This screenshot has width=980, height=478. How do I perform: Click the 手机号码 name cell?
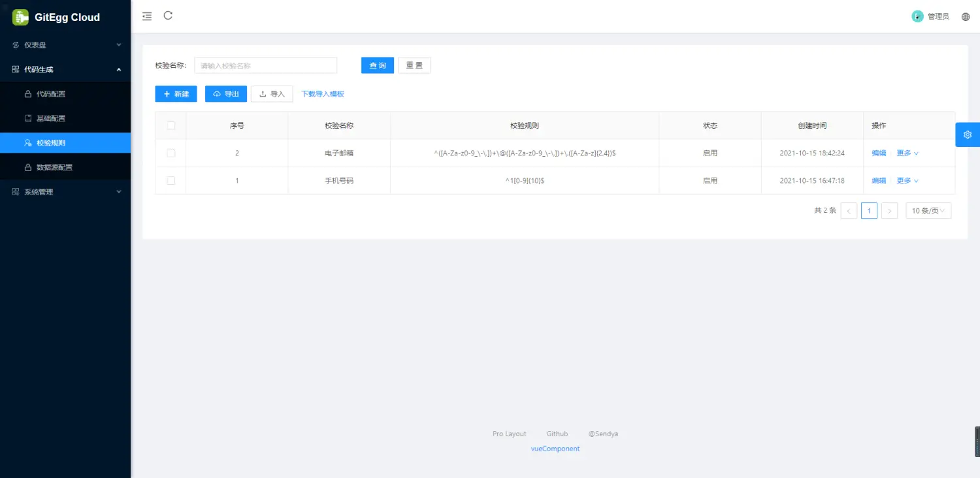point(339,180)
